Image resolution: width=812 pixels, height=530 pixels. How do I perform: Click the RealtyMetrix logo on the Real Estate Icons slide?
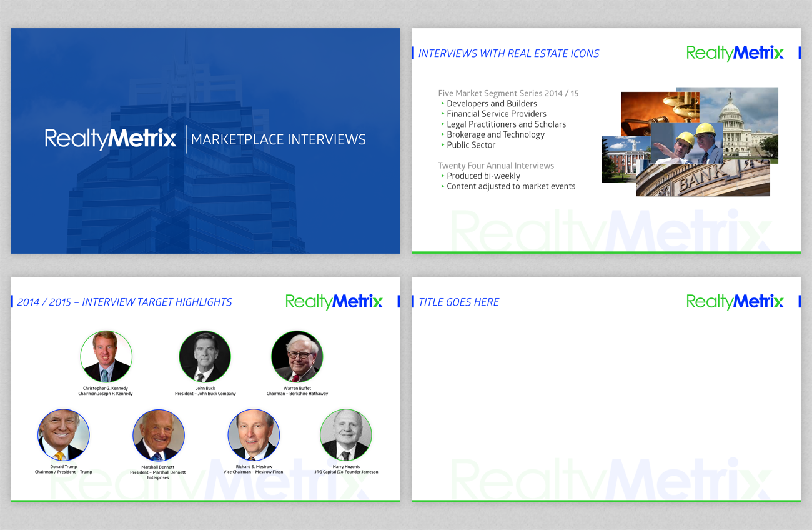coord(735,53)
